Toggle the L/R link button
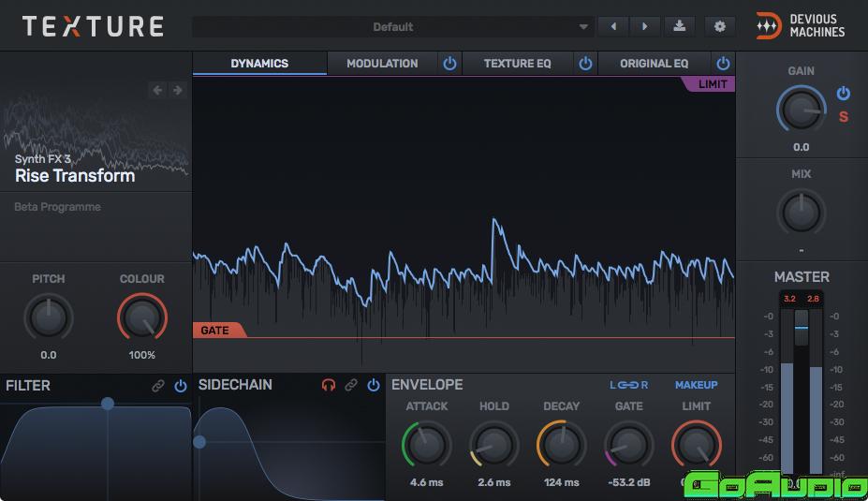The image size is (868, 501). [629, 385]
